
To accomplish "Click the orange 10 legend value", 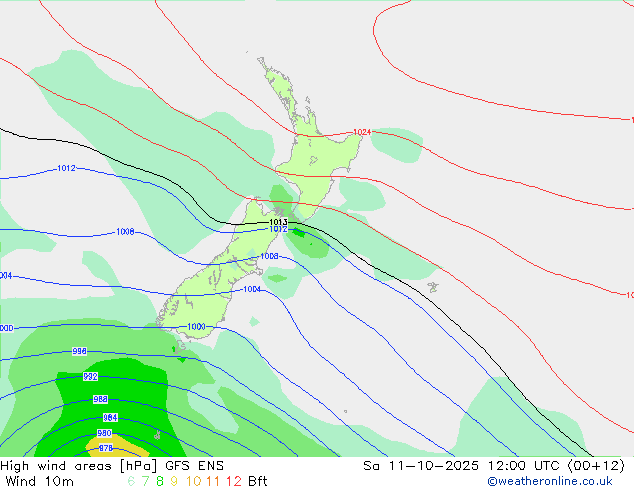I will coord(193,481).
